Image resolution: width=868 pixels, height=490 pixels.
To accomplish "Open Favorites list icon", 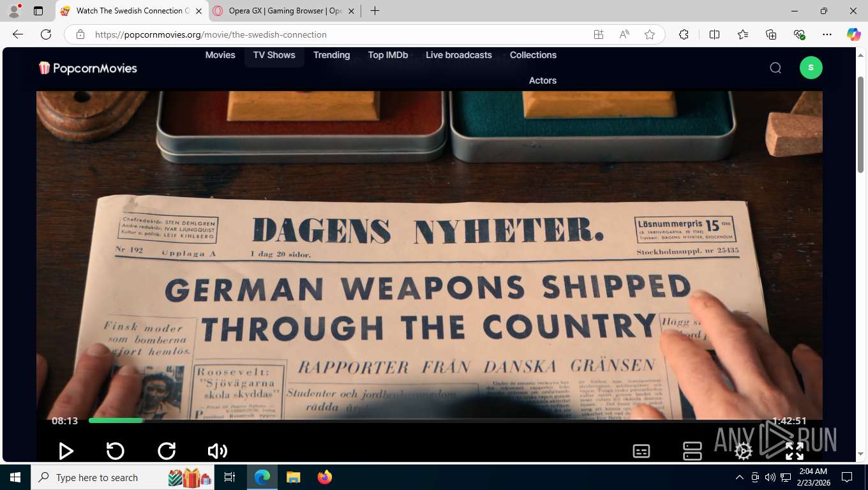I will click(x=743, y=34).
